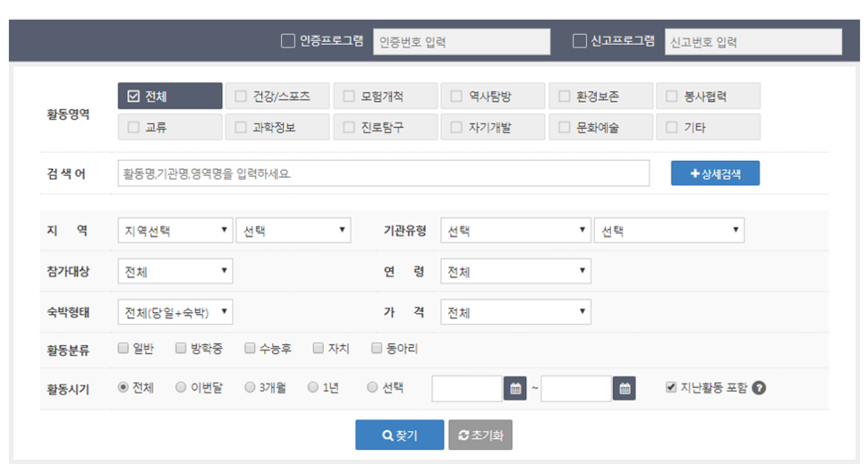868x473 pixels.
Task: Choose the 이번달 radio option
Action: 181,388
